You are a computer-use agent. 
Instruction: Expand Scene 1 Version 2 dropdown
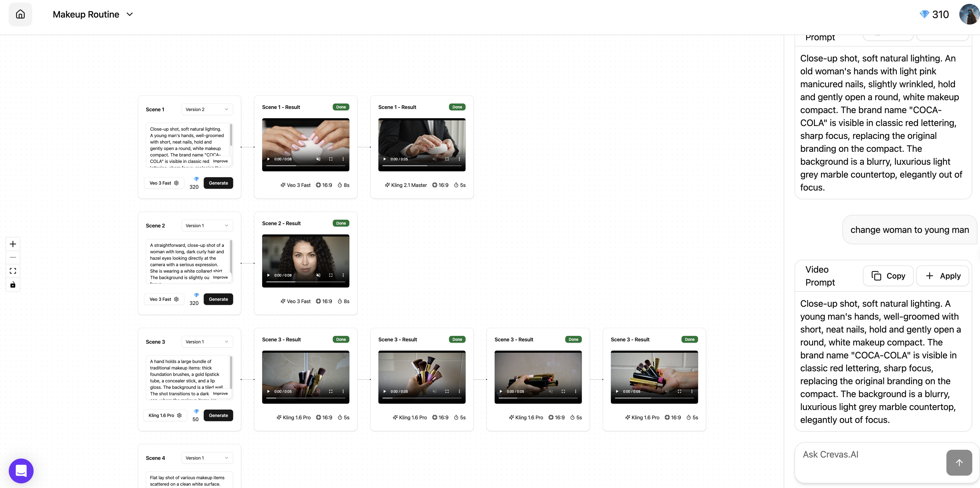point(207,109)
